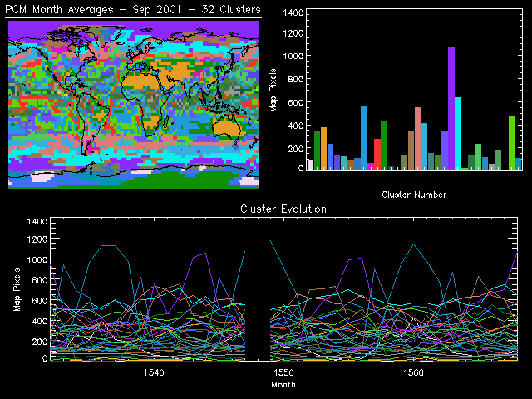Click the 1000 tick label on histogram axis
This screenshot has height=399, width=532.
pyautogui.click(x=292, y=56)
